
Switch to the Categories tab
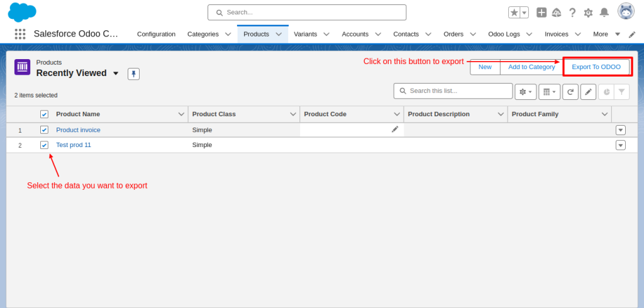[x=203, y=34]
